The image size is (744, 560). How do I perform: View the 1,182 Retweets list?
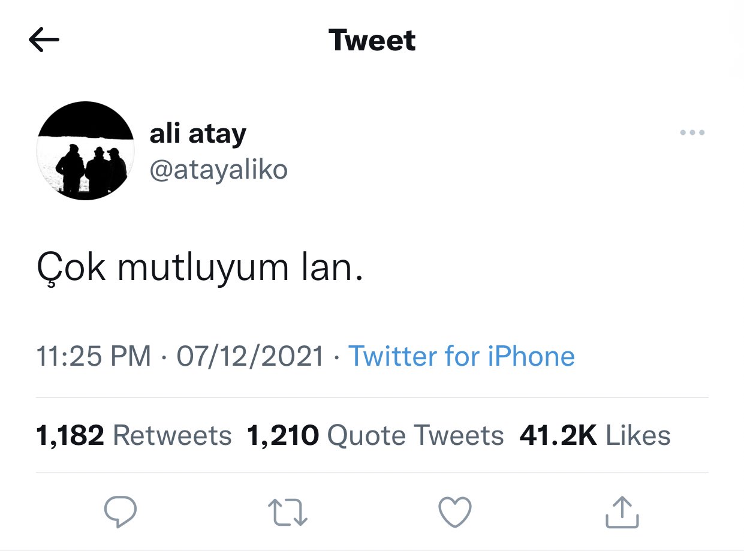pyautogui.click(x=134, y=435)
